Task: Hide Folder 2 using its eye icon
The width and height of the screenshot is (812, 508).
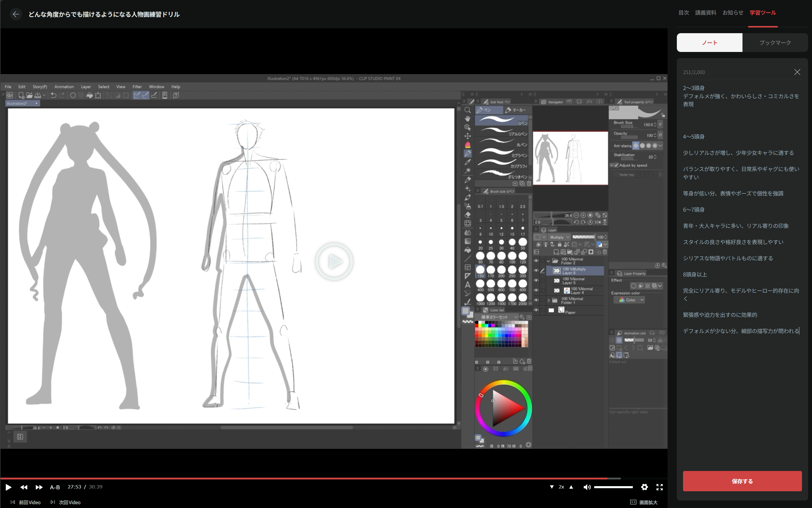Action: 536,261
